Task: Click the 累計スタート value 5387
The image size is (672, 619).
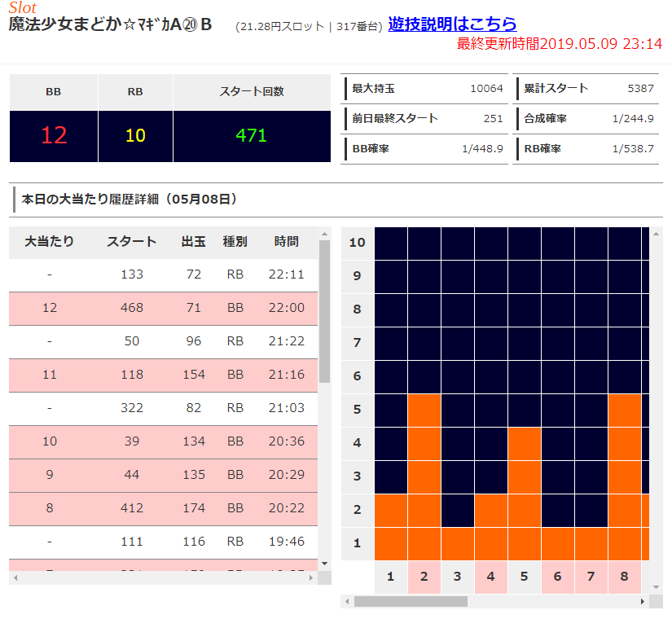Action: [x=641, y=88]
